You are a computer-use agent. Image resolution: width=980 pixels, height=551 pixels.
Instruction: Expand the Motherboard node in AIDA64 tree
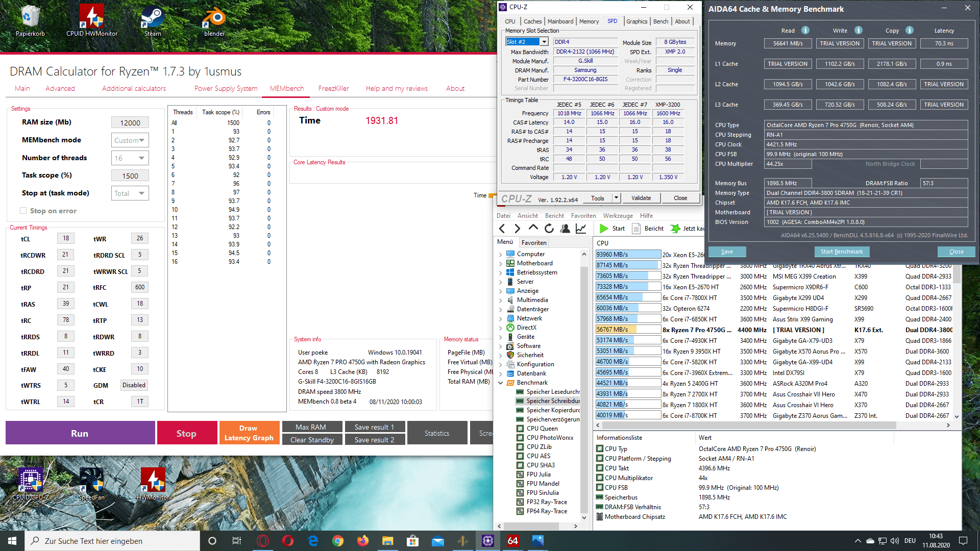tap(500, 263)
